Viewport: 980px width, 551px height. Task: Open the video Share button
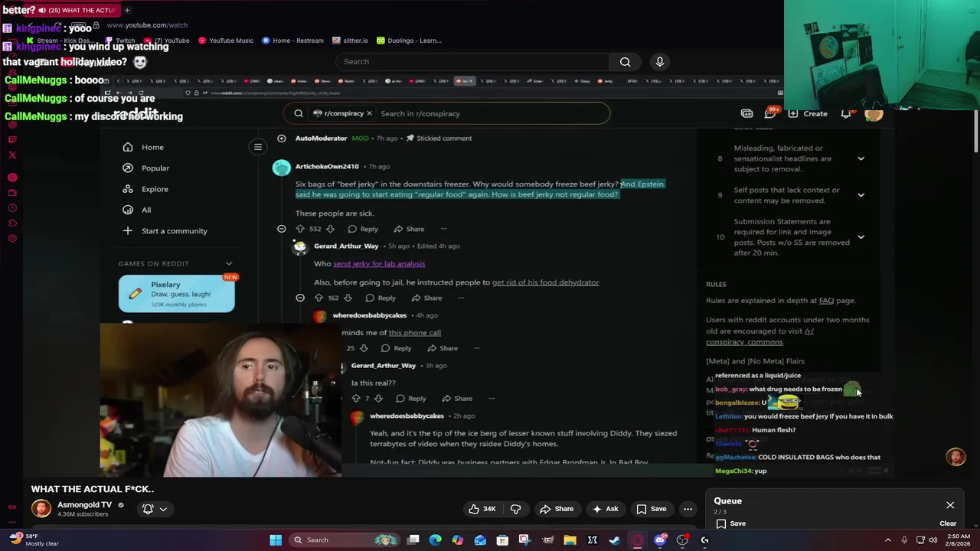[557, 509]
